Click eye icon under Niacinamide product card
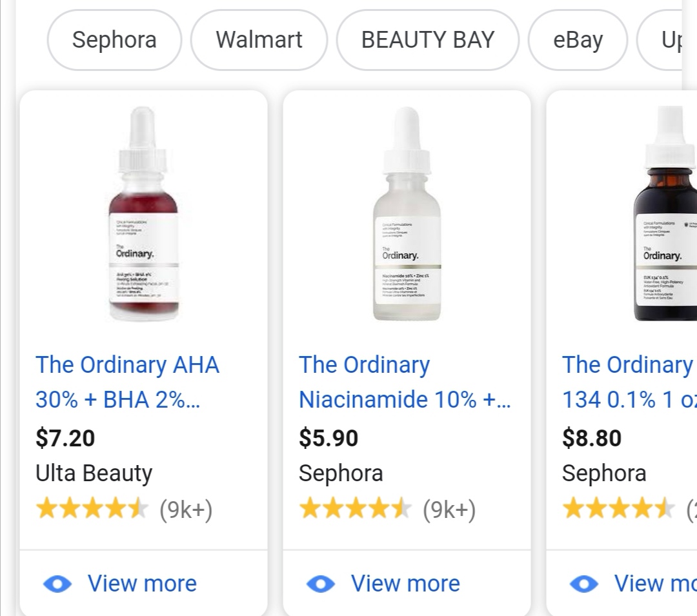 point(321,584)
